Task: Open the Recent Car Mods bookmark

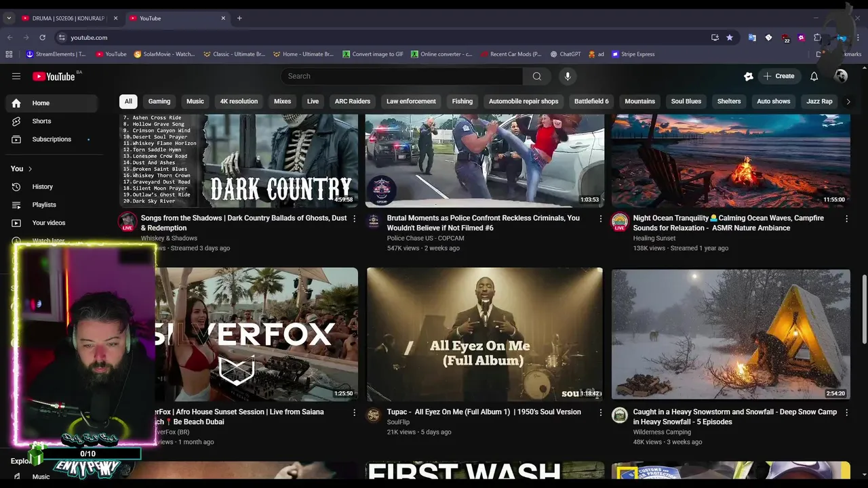Action: pyautogui.click(x=511, y=54)
